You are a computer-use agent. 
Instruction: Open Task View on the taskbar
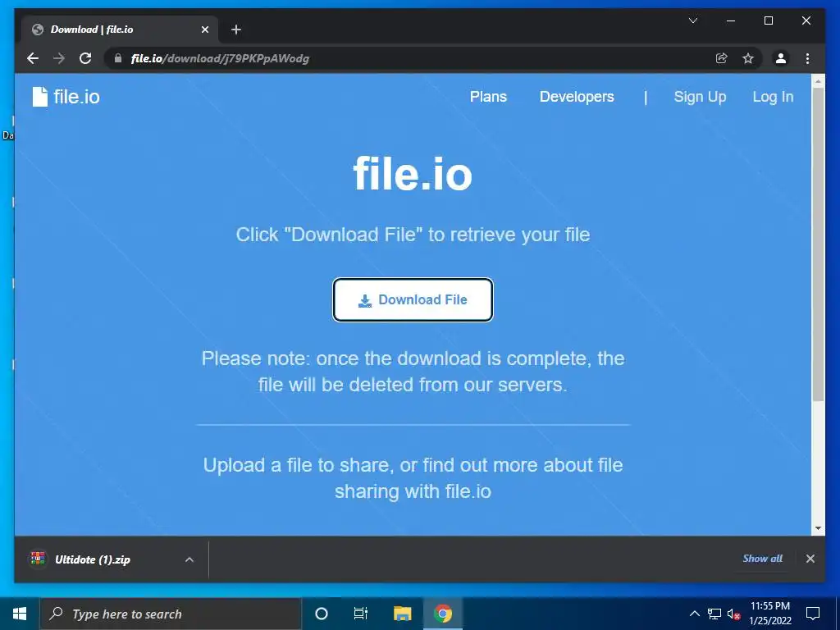361,614
